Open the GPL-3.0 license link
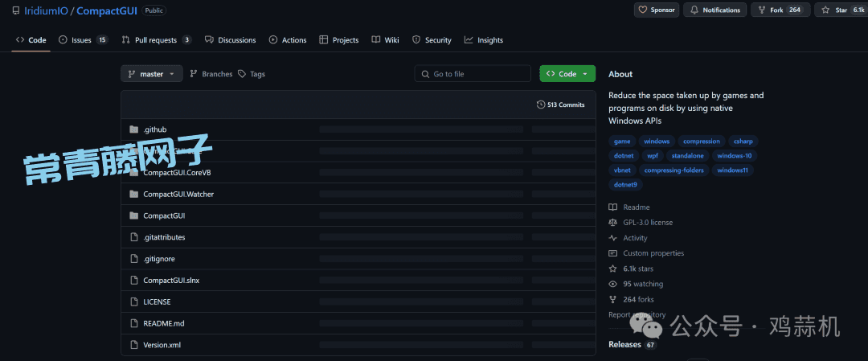Image resolution: width=868 pixels, height=361 pixels. (641, 223)
